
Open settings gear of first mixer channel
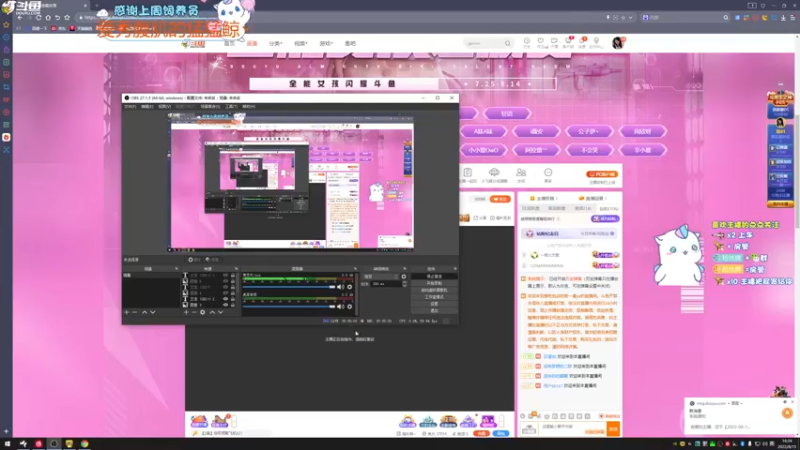coord(349,287)
